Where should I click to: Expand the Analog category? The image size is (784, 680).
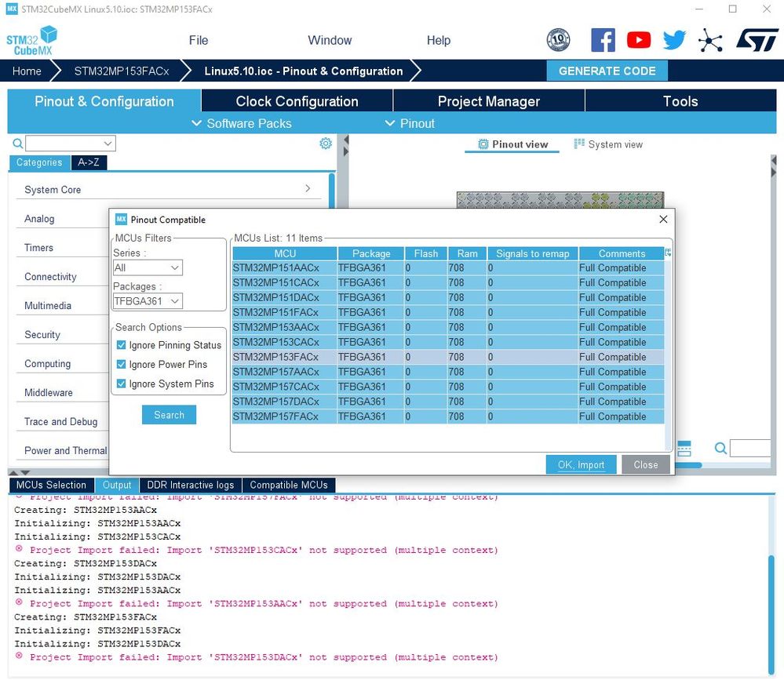coord(62,219)
